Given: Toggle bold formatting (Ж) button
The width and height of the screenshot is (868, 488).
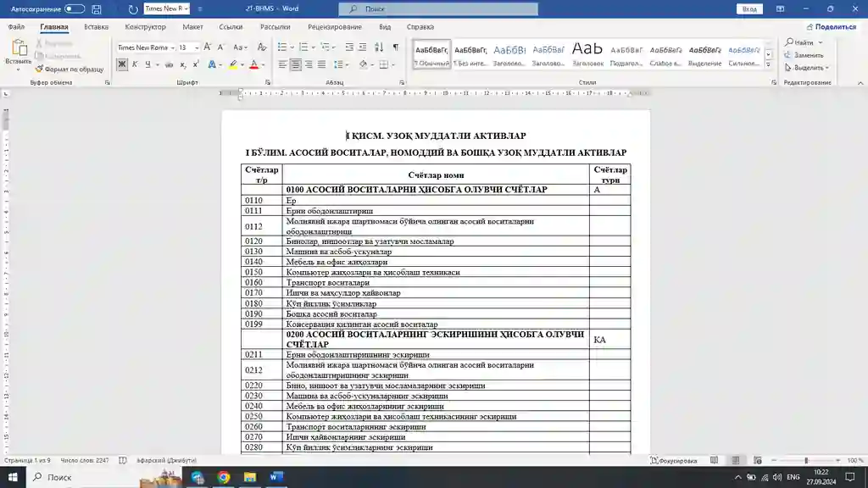Looking at the screenshot, I should [x=122, y=64].
